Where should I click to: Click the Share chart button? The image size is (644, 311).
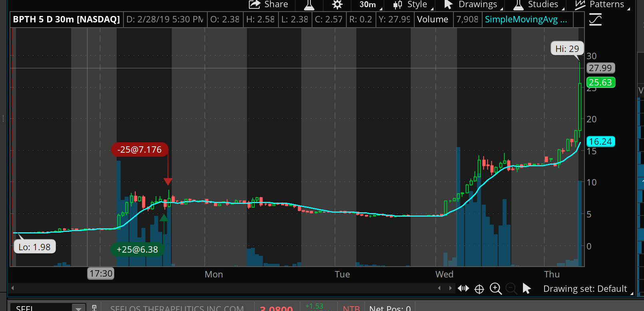(x=268, y=4)
